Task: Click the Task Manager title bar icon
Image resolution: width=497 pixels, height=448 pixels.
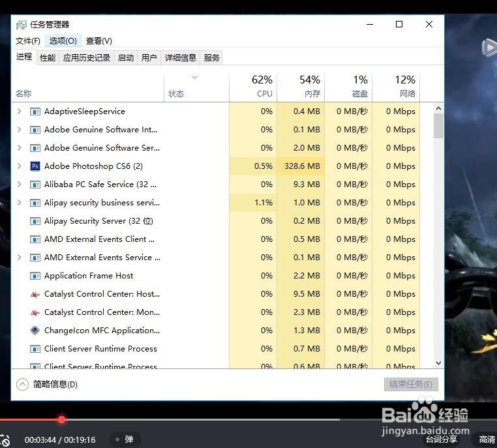Action: point(22,25)
